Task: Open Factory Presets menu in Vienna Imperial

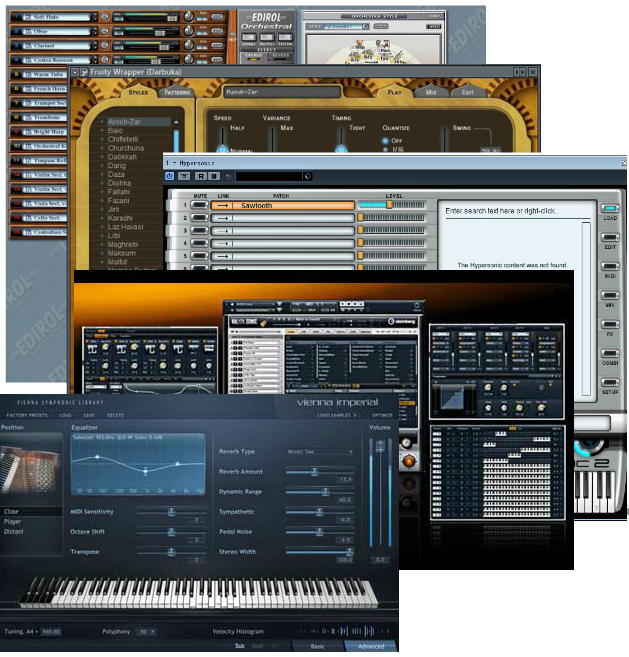Action: click(x=27, y=415)
